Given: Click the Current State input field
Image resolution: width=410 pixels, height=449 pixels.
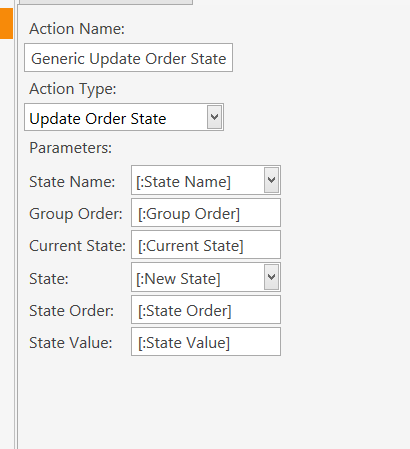Looking at the screenshot, I should coord(206,245).
